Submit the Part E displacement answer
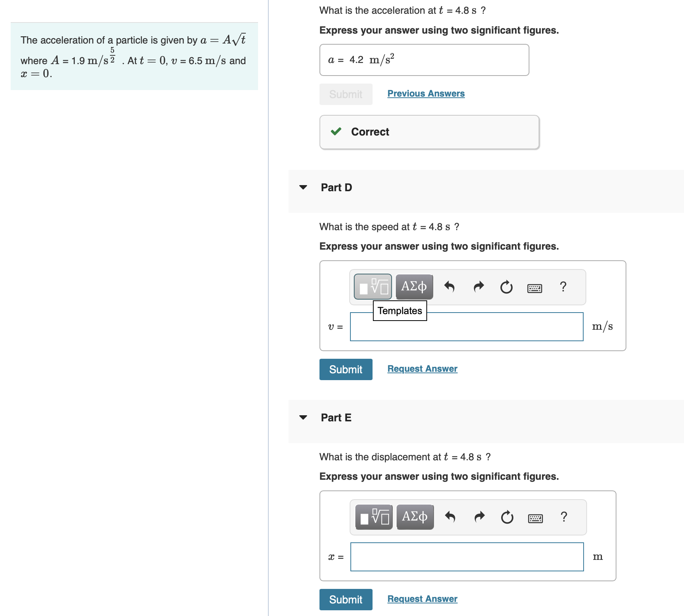This screenshot has height=616, width=684. [x=345, y=599]
